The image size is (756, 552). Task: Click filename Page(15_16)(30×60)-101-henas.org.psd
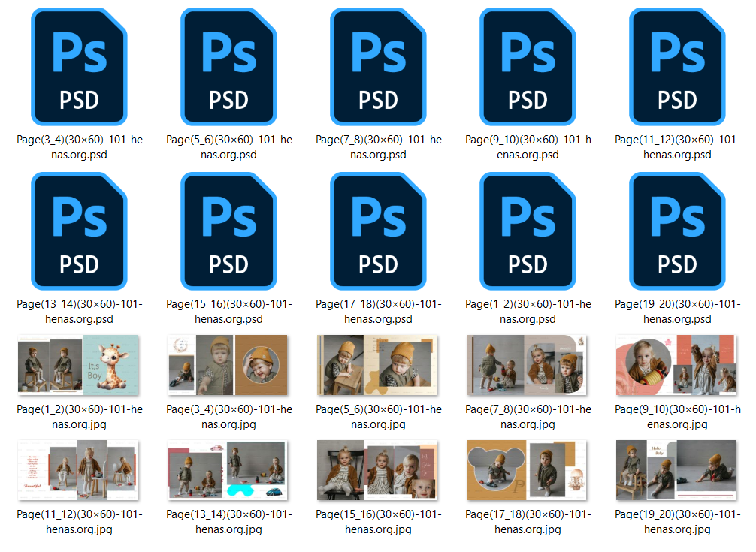pos(229,312)
